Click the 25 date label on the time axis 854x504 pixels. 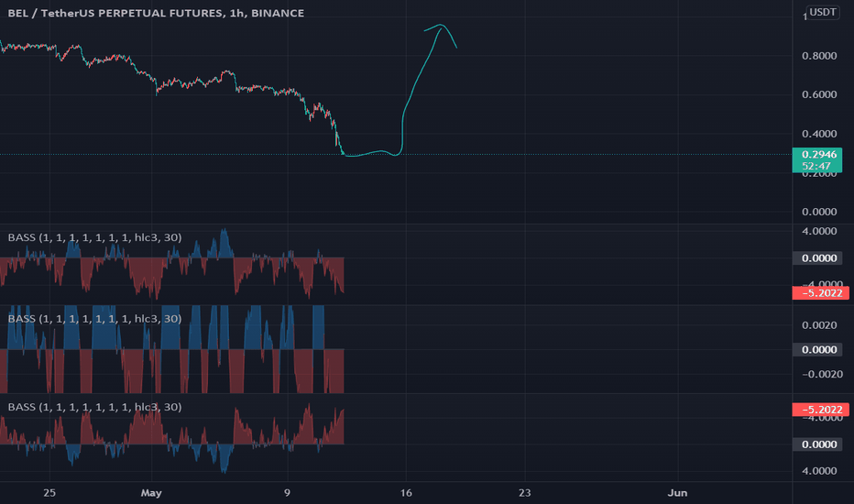point(49,493)
